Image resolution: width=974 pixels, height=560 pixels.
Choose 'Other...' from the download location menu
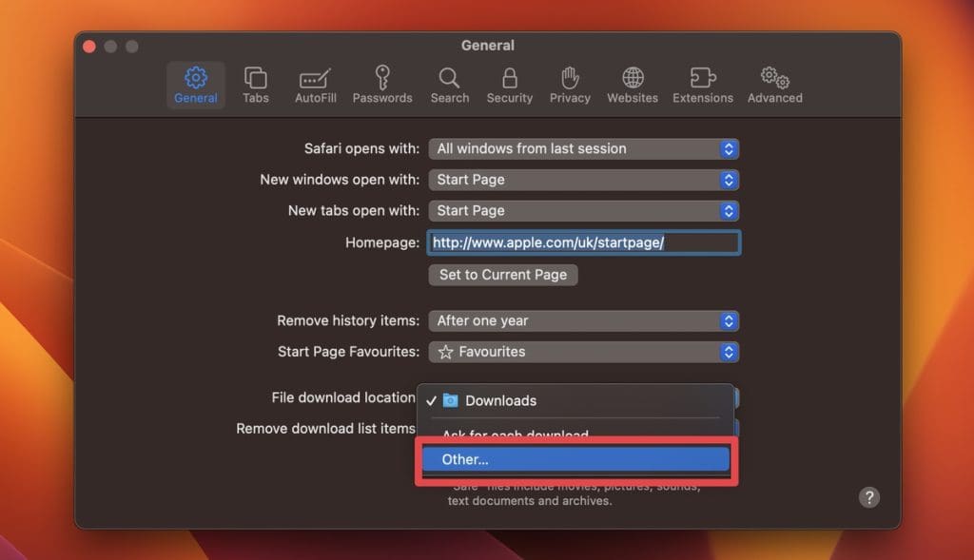pos(575,459)
